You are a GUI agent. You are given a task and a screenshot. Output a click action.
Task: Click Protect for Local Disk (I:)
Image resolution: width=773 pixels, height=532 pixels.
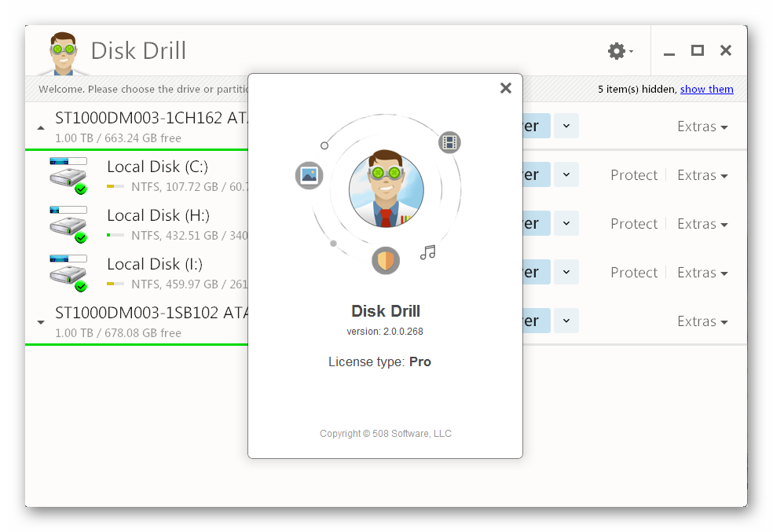(634, 273)
